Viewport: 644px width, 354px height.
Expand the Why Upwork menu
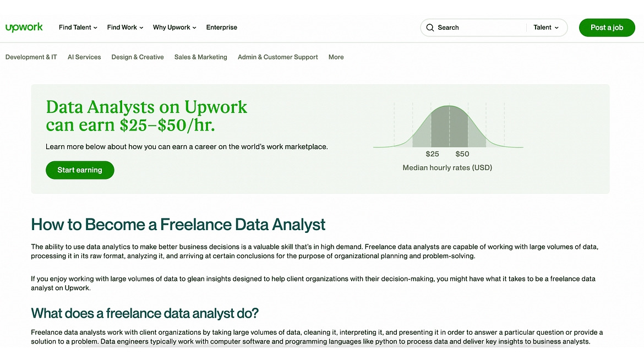pos(174,28)
